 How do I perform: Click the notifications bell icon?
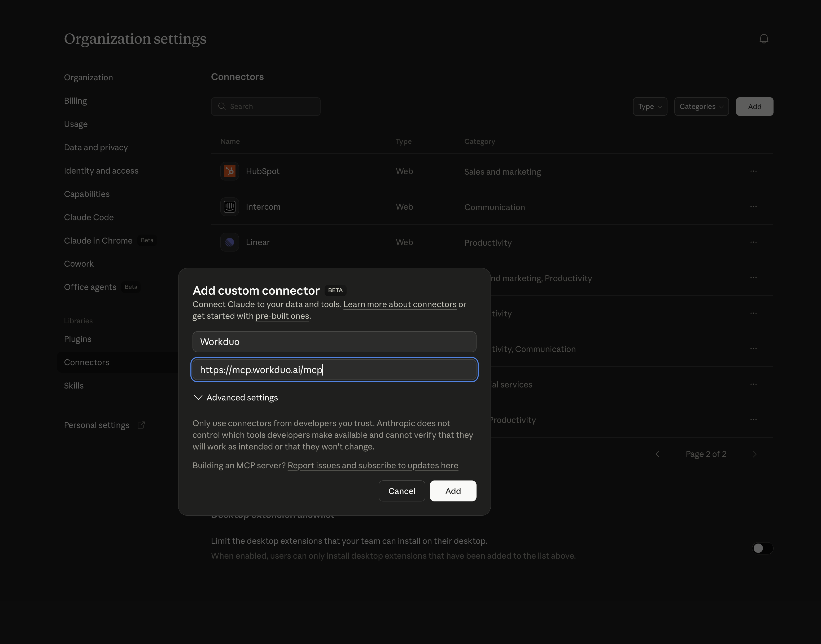pyautogui.click(x=764, y=39)
